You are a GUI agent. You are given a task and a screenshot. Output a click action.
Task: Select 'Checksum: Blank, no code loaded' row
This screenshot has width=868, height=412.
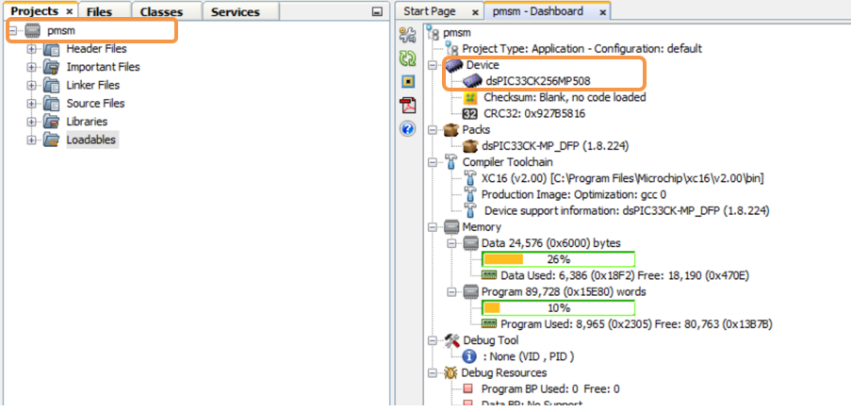[x=565, y=98]
